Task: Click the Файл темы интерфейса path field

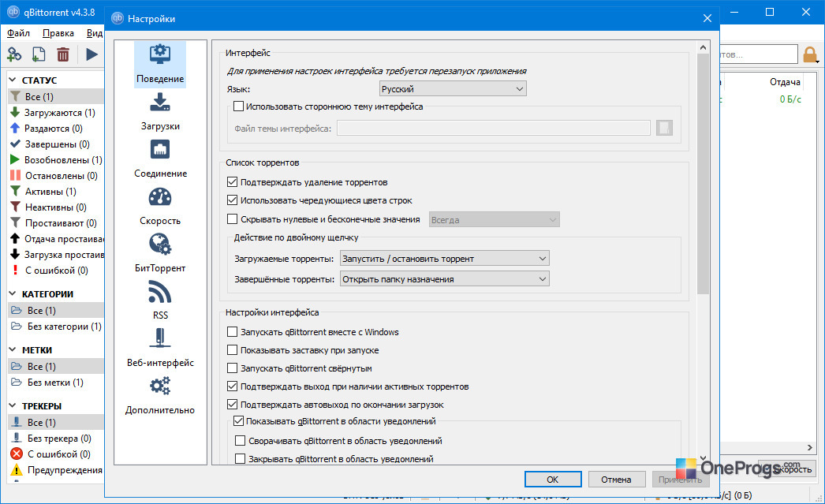Action: [494, 128]
